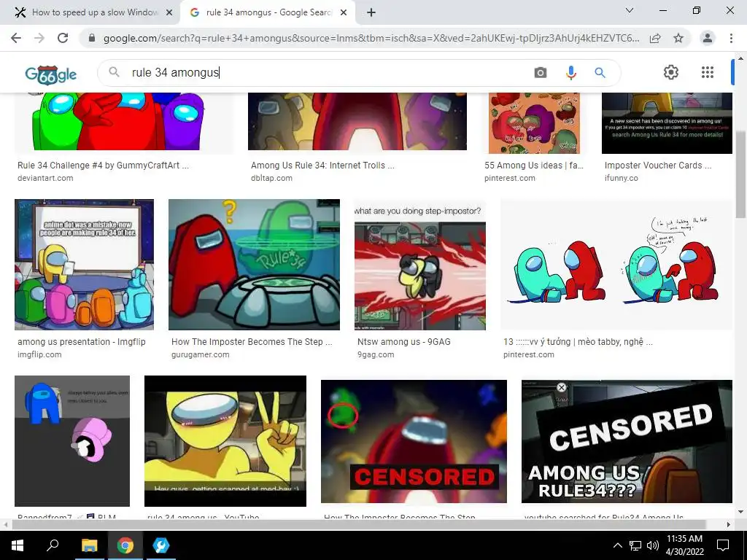Open Windows taskbar search

coord(53,545)
